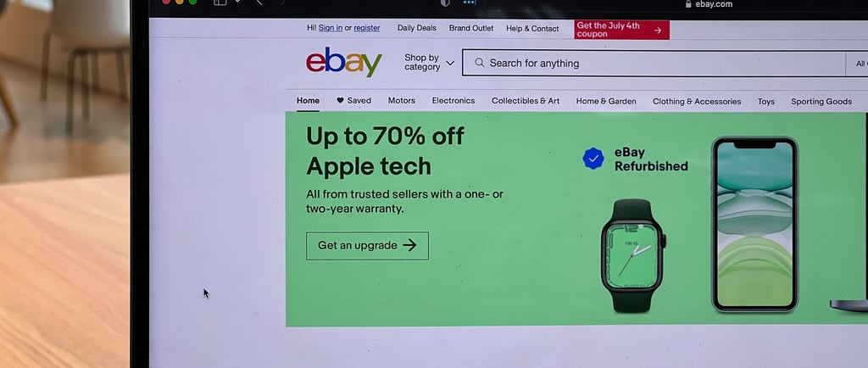The image size is (868, 368).
Task: Click the Sign in link
Action: (x=331, y=28)
